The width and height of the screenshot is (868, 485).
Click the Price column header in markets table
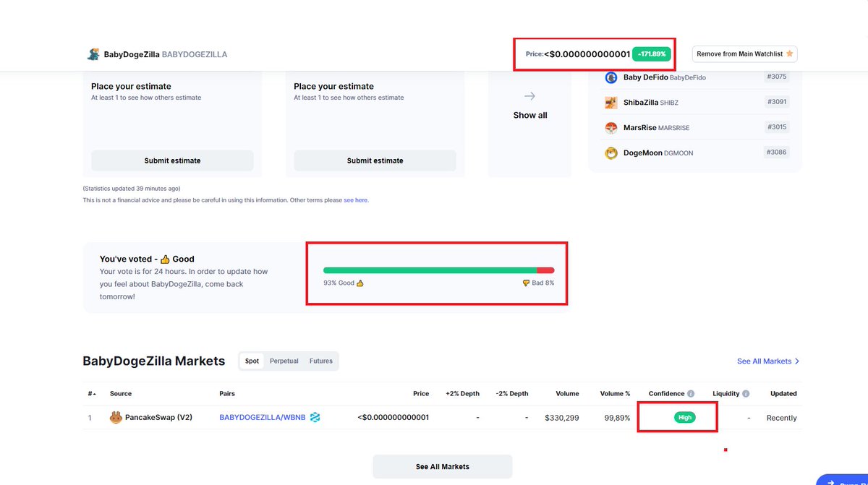tap(421, 394)
